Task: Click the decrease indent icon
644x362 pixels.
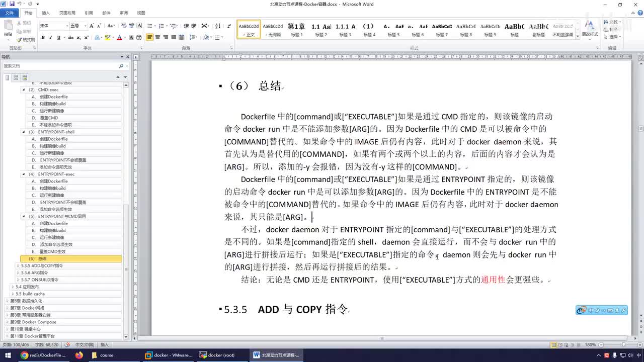Action: [x=186, y=26]
